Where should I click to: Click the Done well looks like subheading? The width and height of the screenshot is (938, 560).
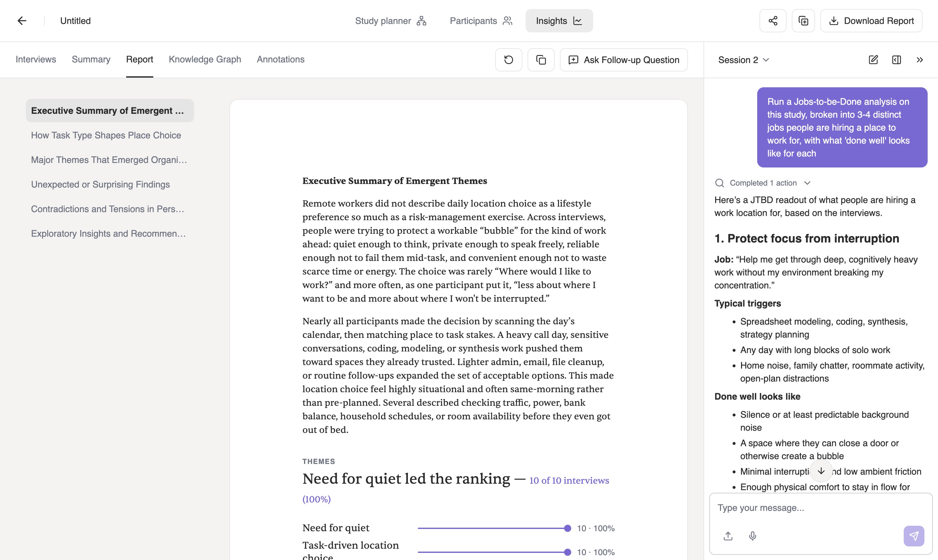click(757, 396)
